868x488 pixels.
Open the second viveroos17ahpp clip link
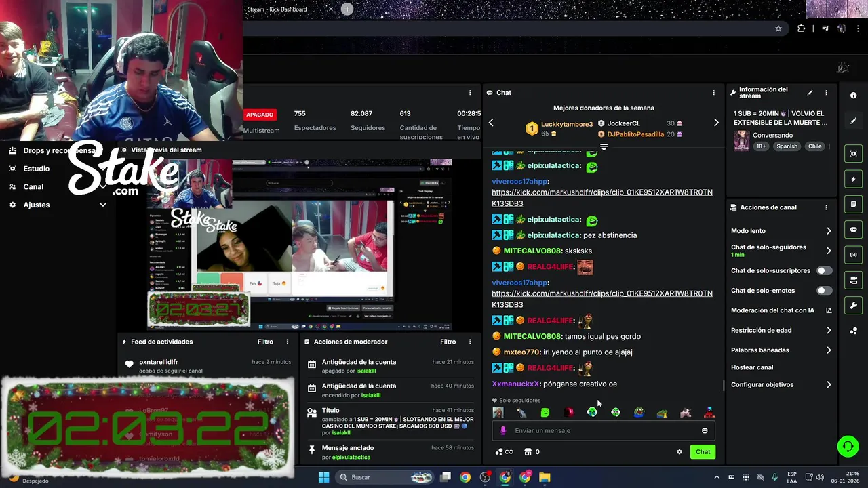pyautogui.click(x=602, y=299)
